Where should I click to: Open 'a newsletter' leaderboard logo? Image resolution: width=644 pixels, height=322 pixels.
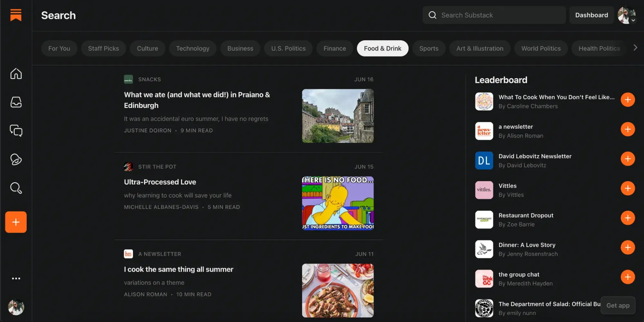484,131
